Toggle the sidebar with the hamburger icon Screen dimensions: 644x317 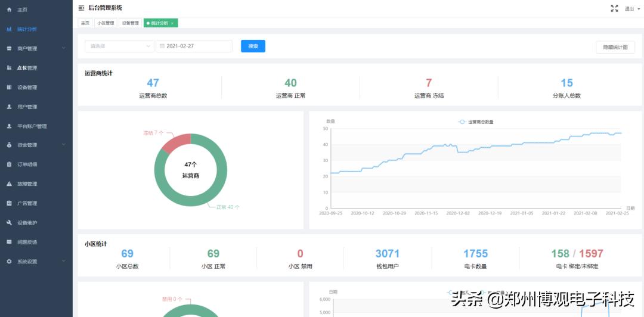tap(81, 8)
